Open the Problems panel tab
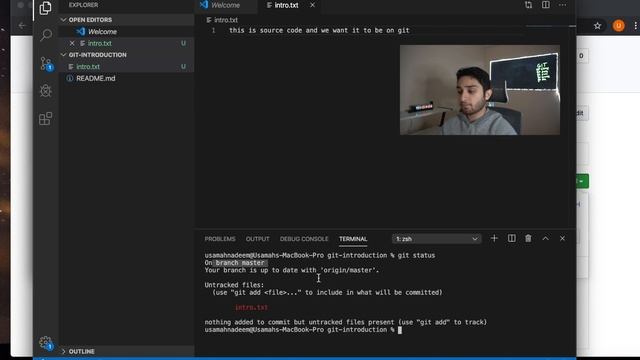This screenshot has height=360, width=640. coord(220,239)
